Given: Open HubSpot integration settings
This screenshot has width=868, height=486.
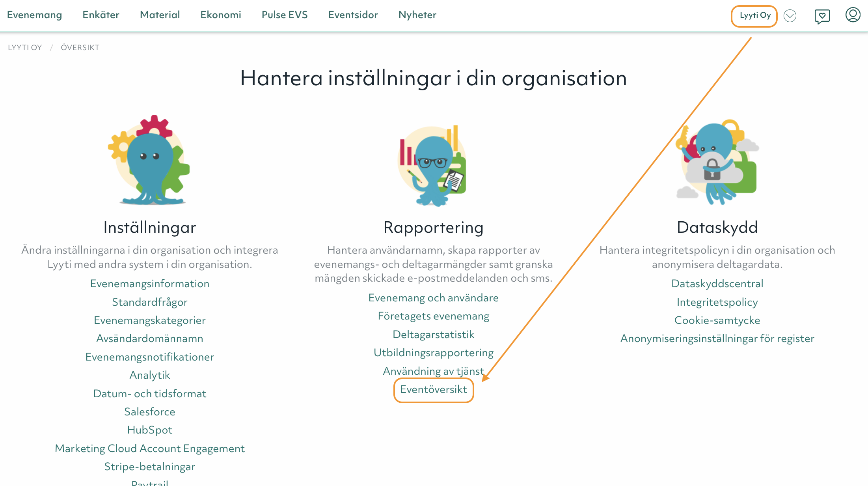Looking at the screenshot, I should pos(150,430).
